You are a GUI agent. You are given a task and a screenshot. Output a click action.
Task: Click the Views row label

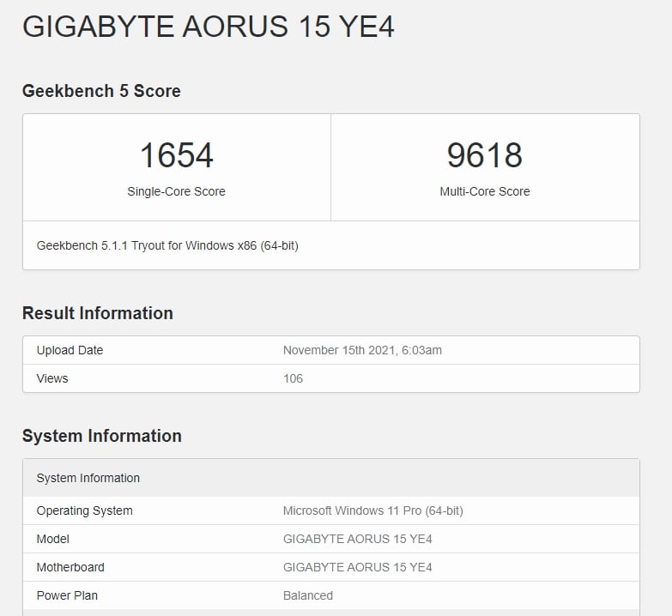point(52,378)
